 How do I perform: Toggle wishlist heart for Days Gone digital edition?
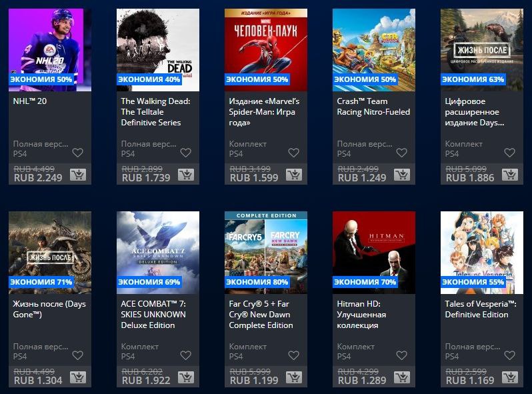tap(509, 153)
